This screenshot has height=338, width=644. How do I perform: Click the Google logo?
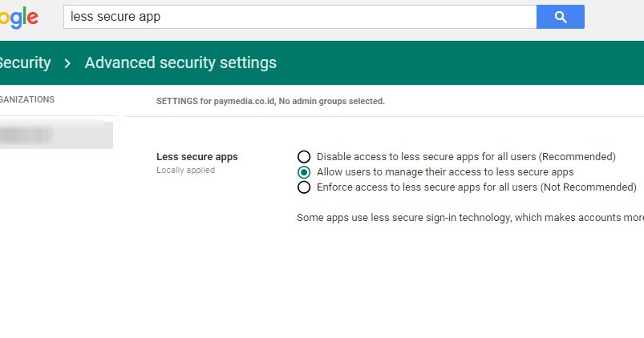click(x=19, y=17)
